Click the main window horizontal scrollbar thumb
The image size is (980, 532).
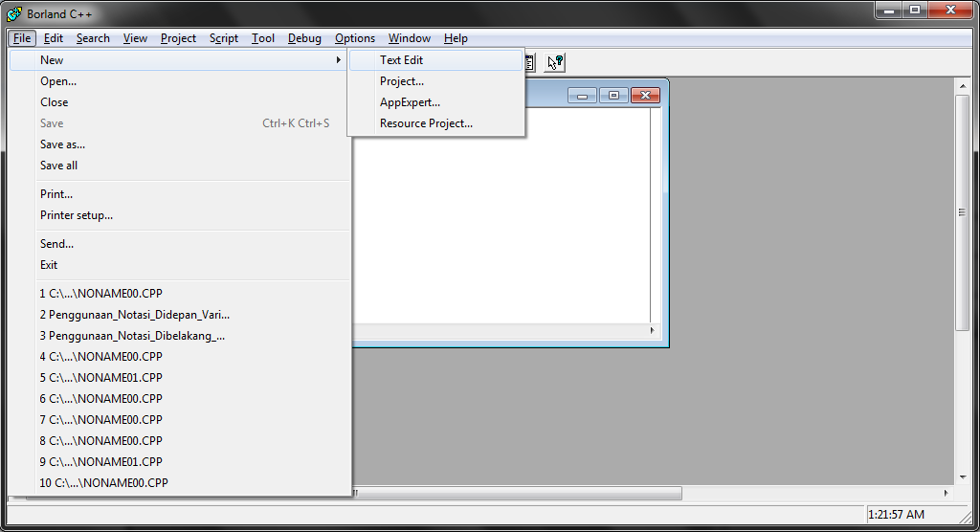click(516, 493)
